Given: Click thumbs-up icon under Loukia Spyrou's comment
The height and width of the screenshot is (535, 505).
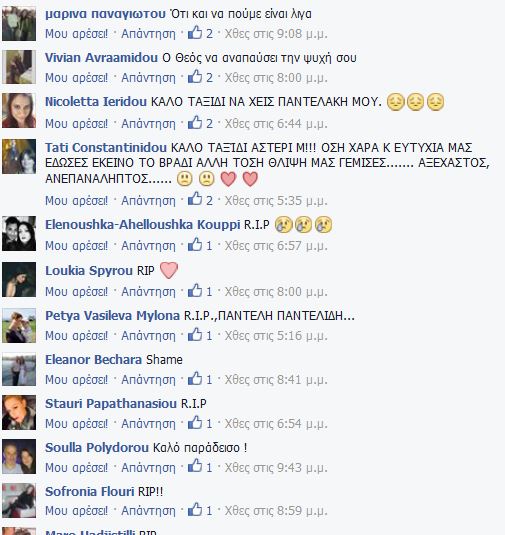Looking at the screenshot, I should point(195,290).
